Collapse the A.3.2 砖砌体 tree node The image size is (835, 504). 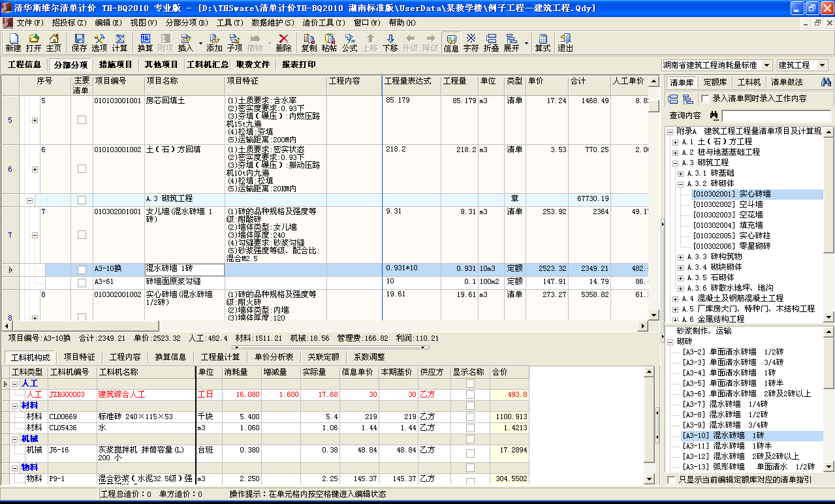[x=680, y=183]
